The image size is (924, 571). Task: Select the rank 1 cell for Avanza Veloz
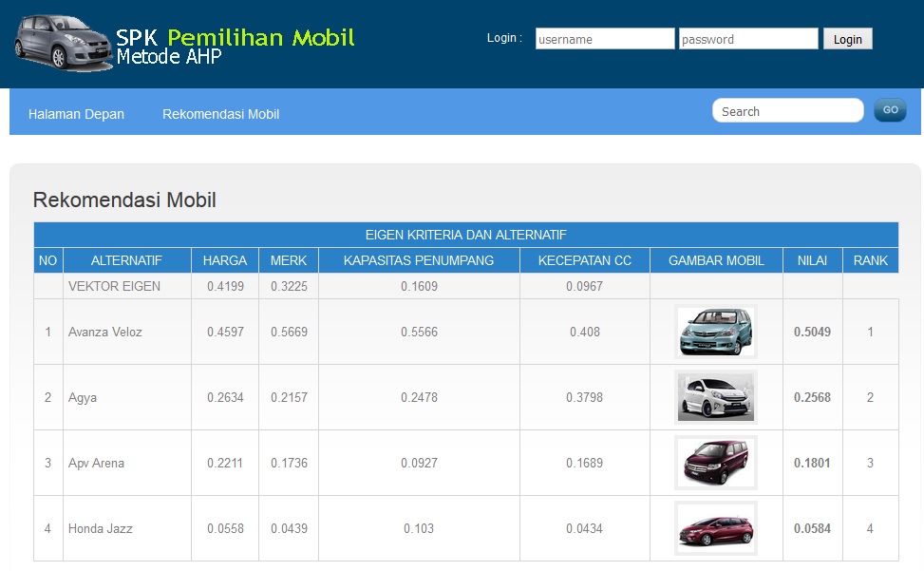[870, 331]
